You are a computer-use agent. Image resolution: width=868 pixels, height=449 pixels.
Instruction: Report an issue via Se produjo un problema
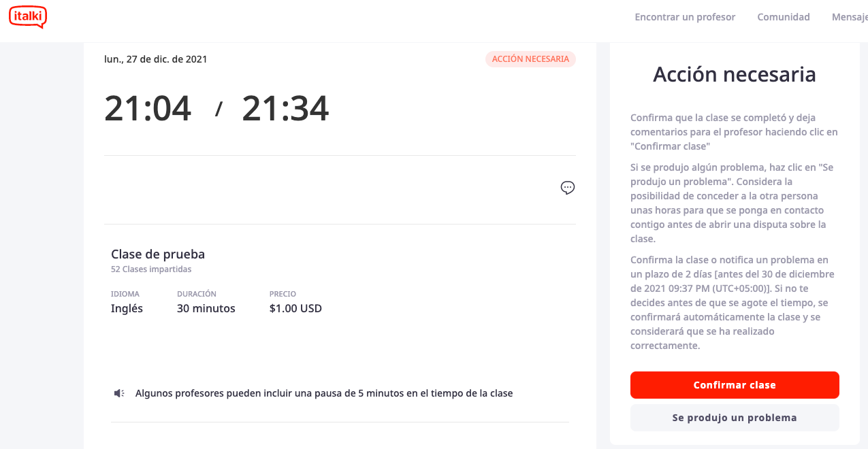tap(735, 418)
